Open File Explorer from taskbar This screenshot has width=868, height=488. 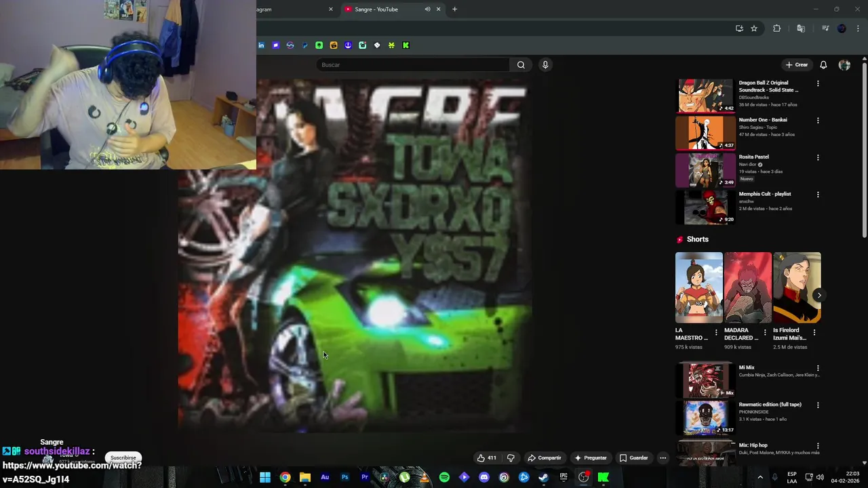[305, 477]
